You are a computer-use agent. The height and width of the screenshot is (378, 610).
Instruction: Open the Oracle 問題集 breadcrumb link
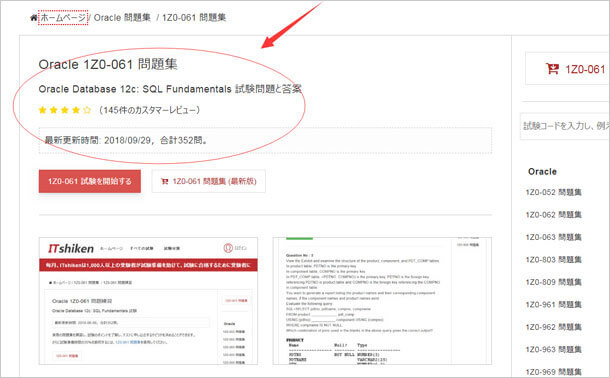[x=122, y=18]
